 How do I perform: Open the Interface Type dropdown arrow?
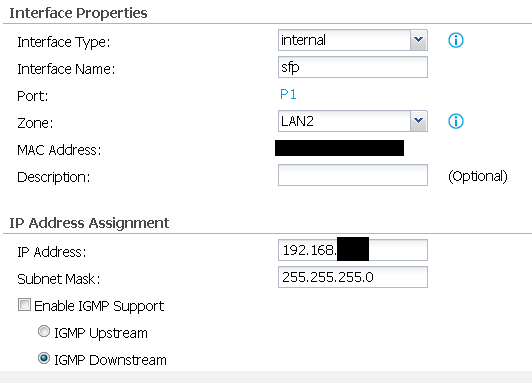click(x=418, y=40)
